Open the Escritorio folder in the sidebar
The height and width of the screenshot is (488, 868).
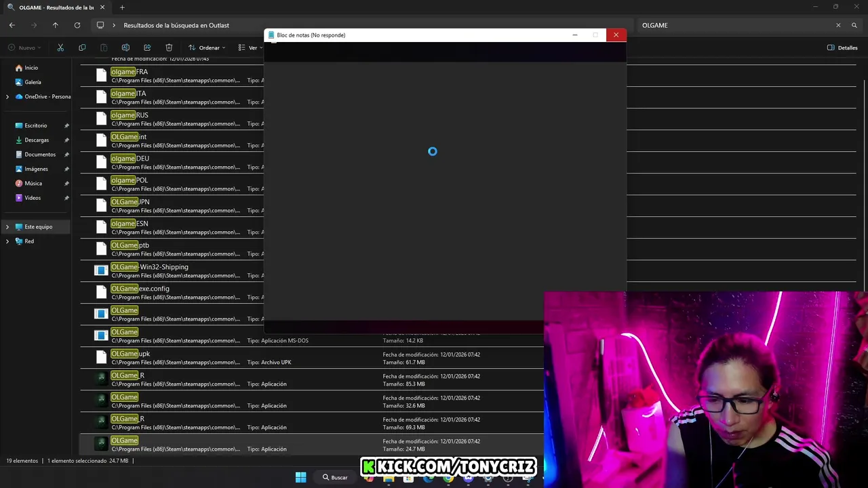pyautogui.click(x=36, y=125)
